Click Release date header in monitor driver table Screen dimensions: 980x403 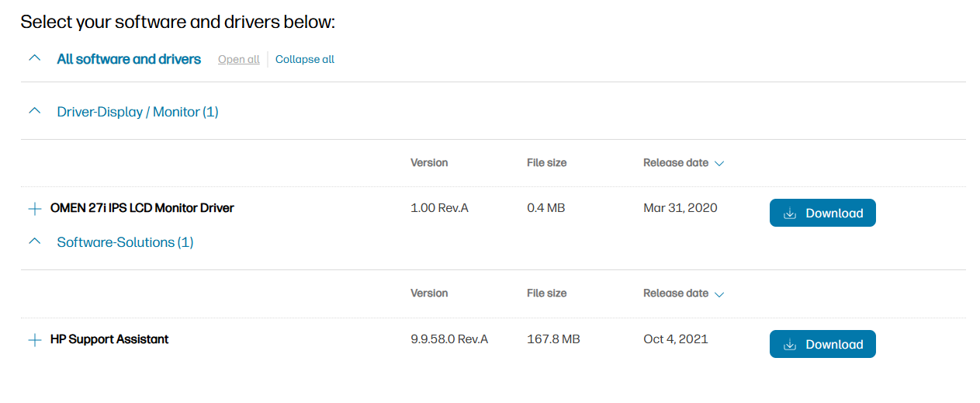[675, 163]
